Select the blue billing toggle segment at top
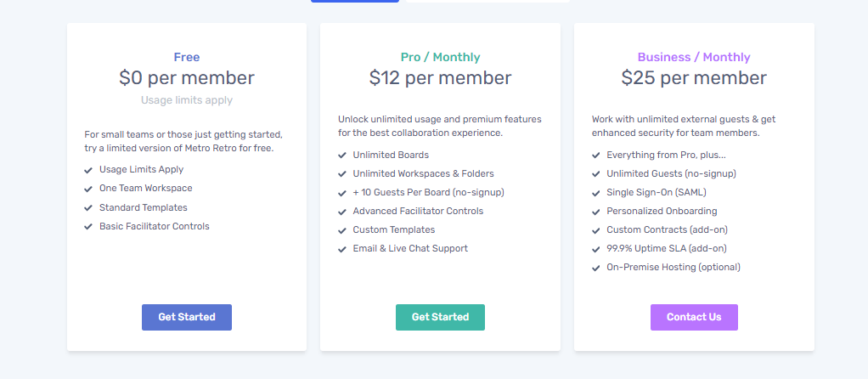This screenshot has width=868, height=379. [x=354, y=1]
